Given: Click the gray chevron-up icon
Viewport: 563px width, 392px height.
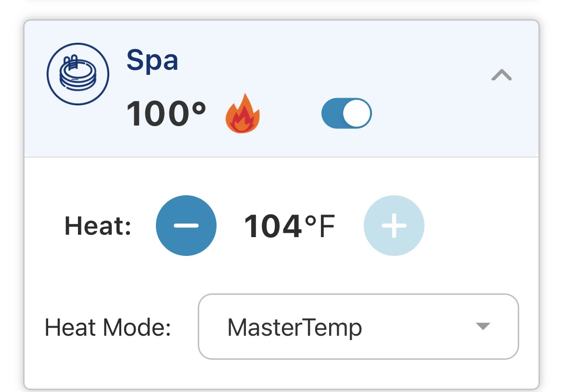Looking at the screenshot, I should [501, 75].
